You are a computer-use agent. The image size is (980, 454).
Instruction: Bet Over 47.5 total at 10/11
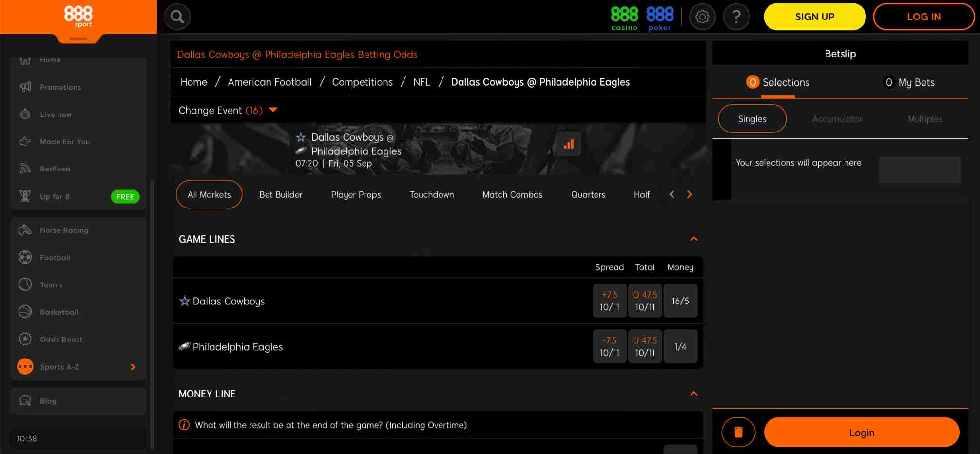[645, 301]
